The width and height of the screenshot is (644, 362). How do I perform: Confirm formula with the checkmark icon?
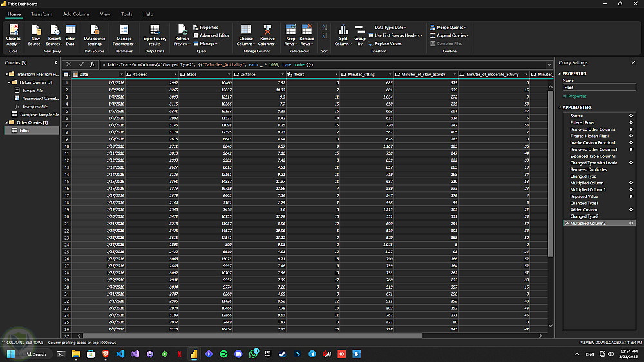click(x=81, y=64)
